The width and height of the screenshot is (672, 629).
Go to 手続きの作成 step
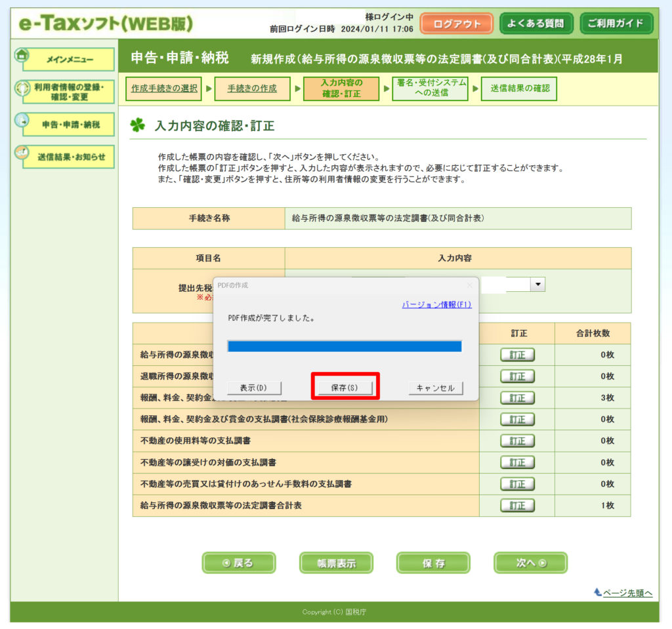252,89
